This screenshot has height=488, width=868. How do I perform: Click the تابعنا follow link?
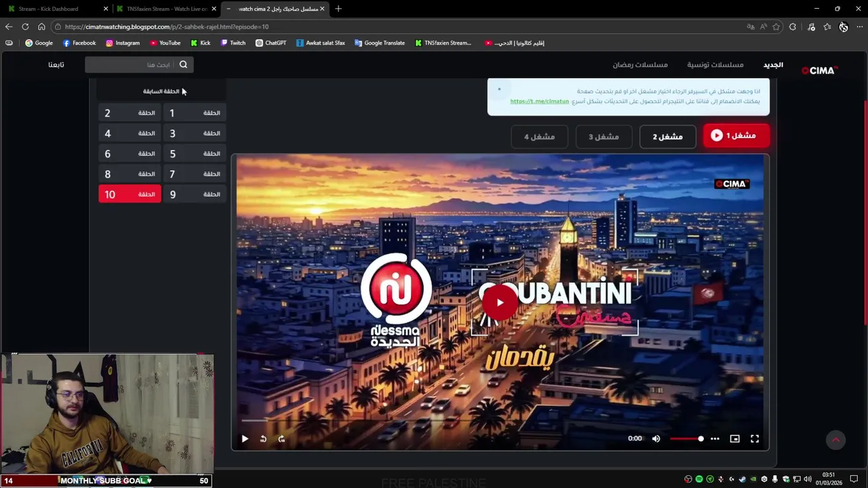point(56,64)
